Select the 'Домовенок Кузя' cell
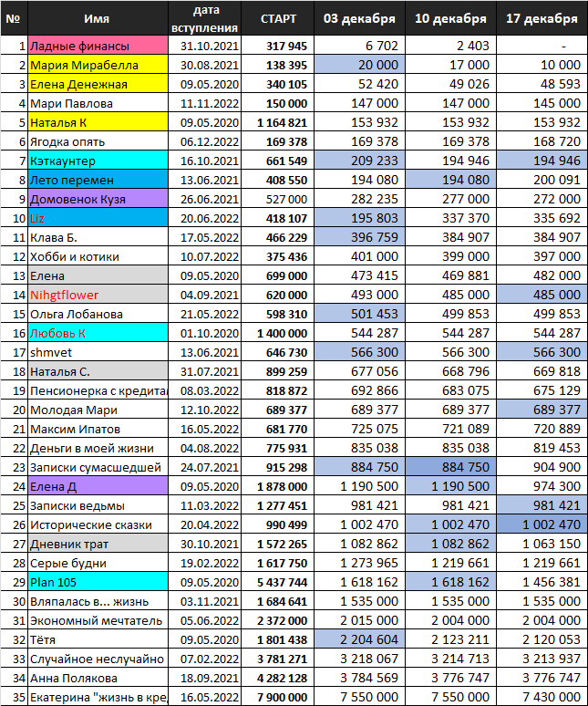The height and width of the screenshot is (706, 588). [x=98, y=199]
